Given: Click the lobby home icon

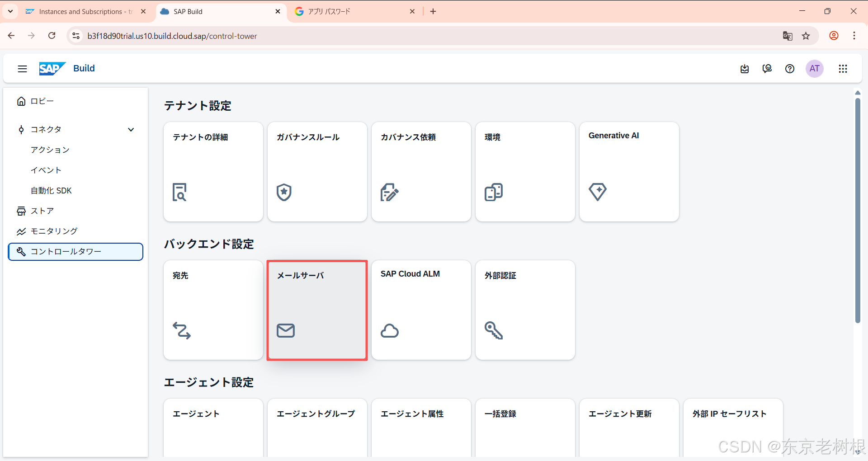Looking at the screenshot, I should [x=21, y=101].
